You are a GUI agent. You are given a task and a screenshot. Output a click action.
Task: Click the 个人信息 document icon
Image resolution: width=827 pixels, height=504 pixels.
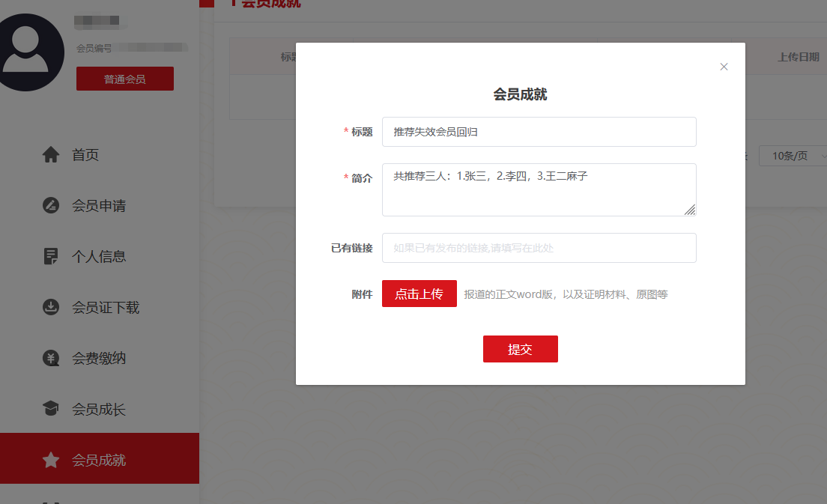51,257
